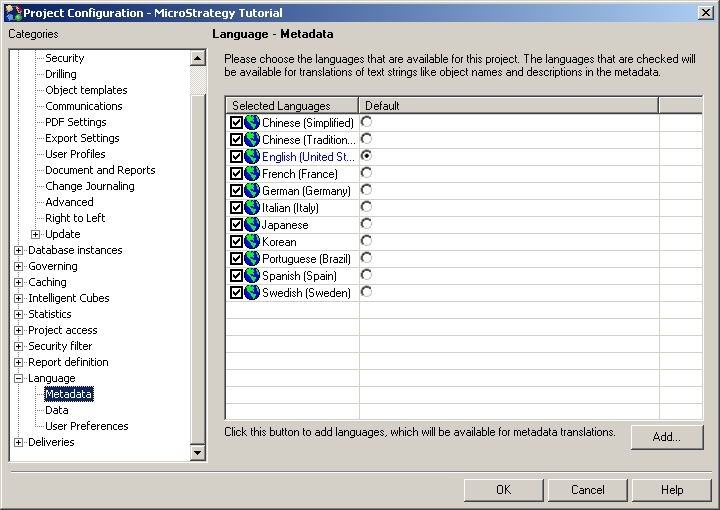Click the Selected Languages column header

coord(292,106)
